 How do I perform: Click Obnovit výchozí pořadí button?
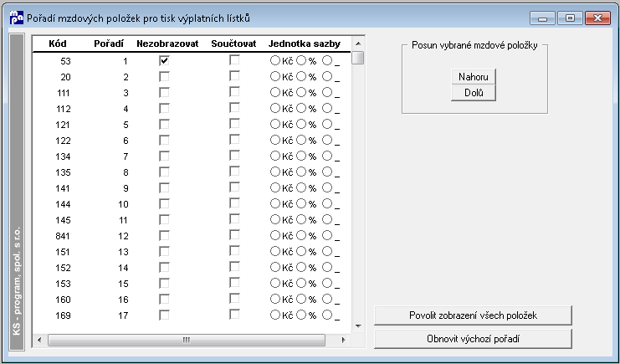coord(473,339)
